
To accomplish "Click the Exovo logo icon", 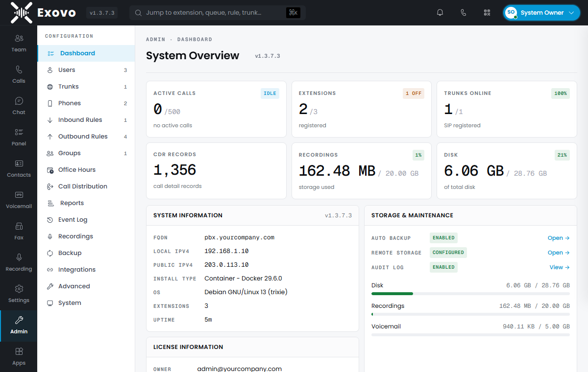I will (21, 13).
